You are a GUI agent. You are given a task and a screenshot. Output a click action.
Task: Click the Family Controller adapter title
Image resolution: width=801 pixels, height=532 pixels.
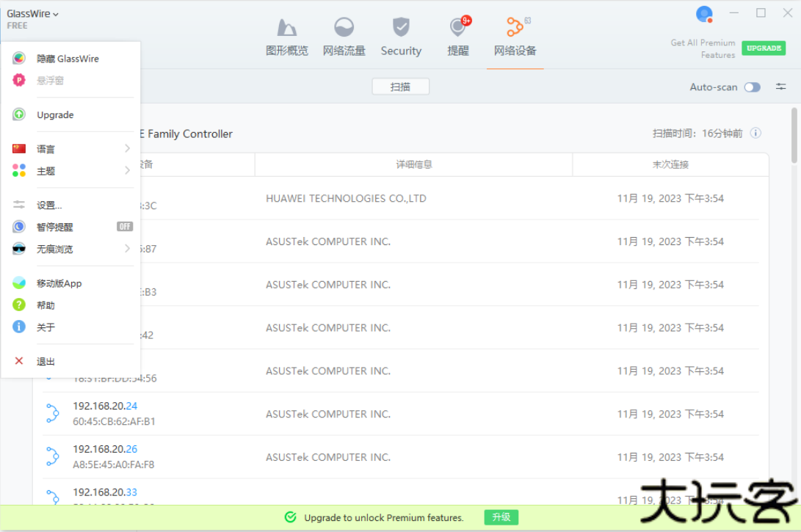tap(186, 134)
